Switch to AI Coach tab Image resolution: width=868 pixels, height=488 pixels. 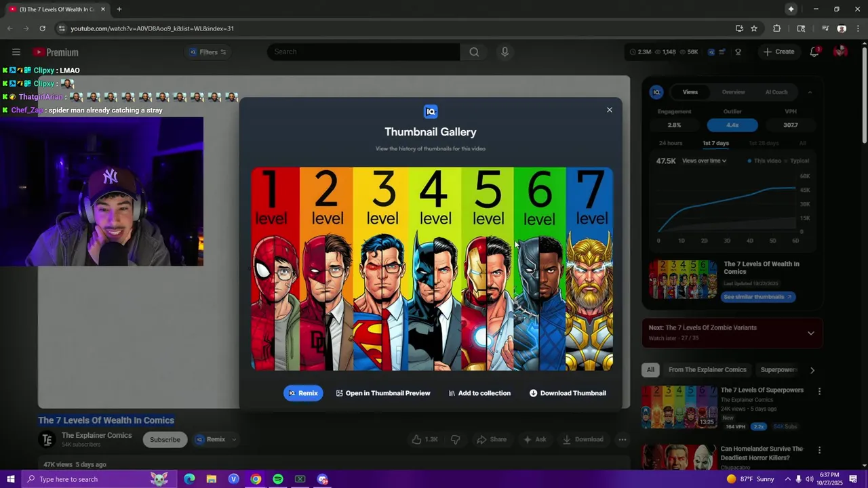776,92
